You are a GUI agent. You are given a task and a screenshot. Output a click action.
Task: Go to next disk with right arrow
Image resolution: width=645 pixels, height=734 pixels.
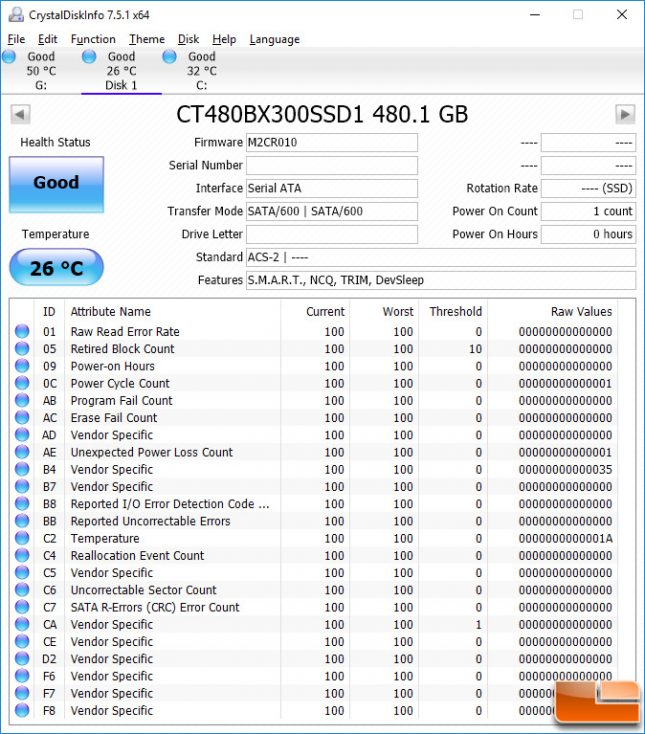[625, 114]
